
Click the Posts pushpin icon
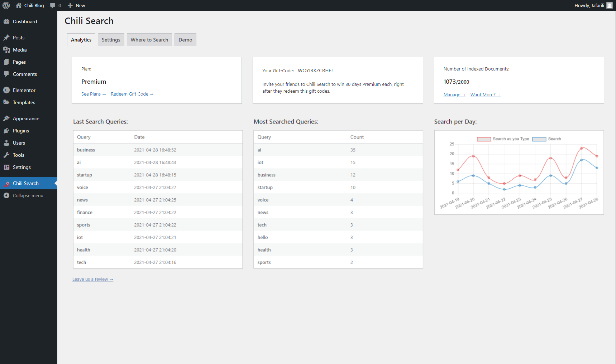6,38
